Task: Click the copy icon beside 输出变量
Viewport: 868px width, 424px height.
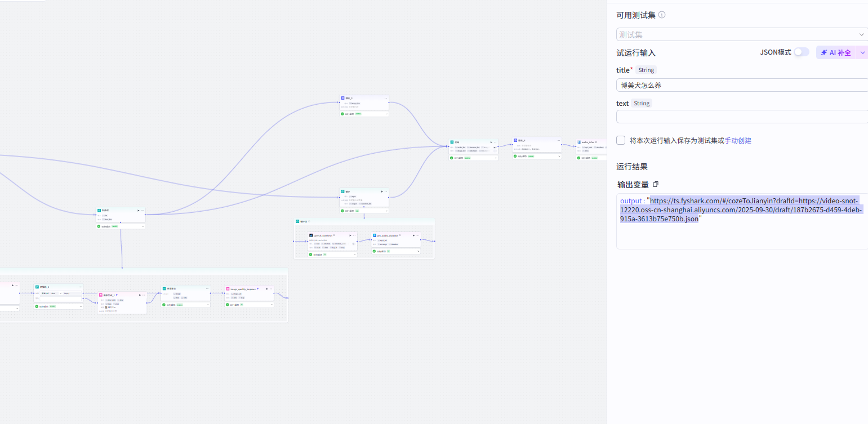Action: pyautogui.click(x=656, y=185)
